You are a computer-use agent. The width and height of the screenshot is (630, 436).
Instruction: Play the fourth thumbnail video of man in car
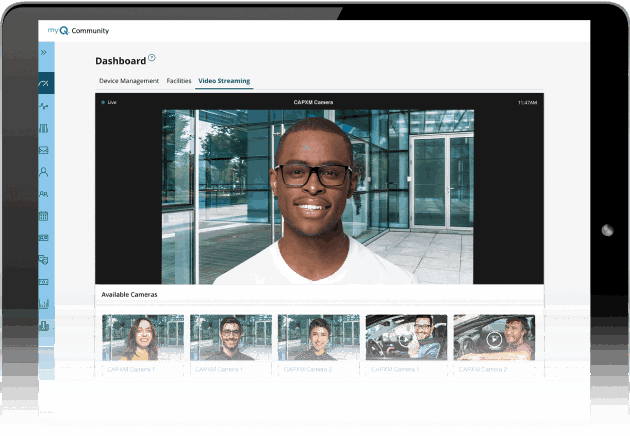[x=406, y=338]
